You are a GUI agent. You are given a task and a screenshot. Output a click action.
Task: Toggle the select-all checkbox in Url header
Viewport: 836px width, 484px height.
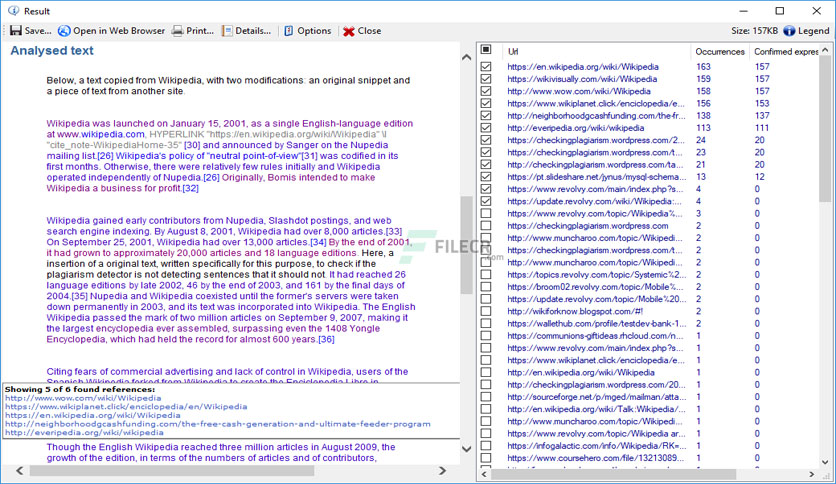[x=486, y=50]
